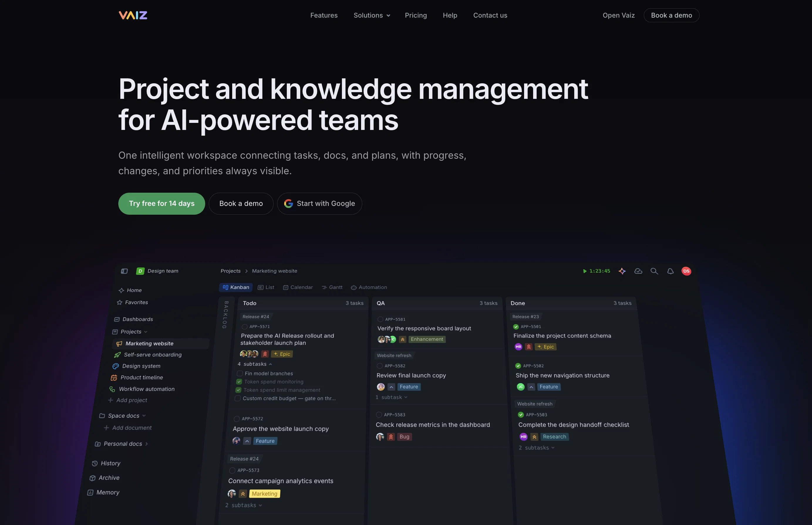Toggle completion circle of APP-5501
Viewport: 812px width, 525px height.
pos(516,327)
